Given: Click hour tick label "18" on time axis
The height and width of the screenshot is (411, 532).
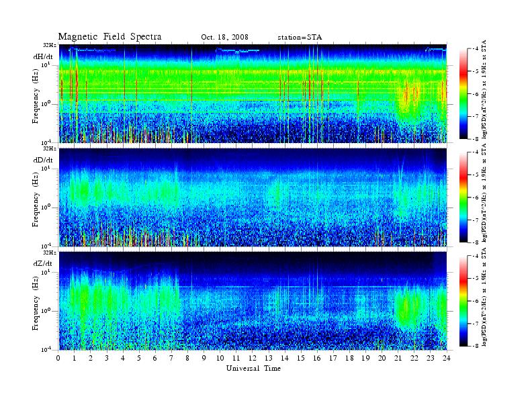Looking at the screenshot, I should coord(349,358).
